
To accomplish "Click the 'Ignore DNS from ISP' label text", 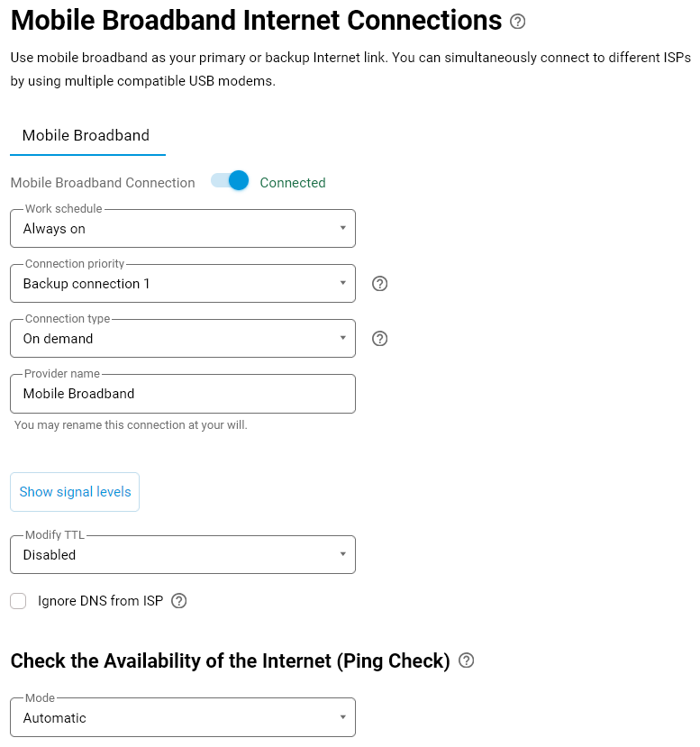I will click(100, 601).
